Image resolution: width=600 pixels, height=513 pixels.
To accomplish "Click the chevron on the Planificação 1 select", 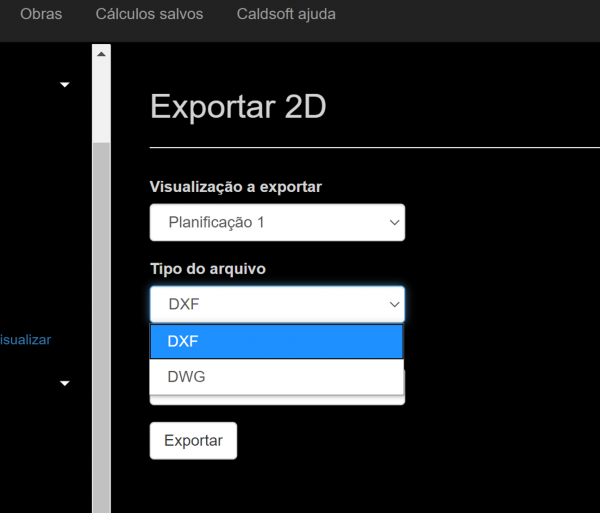I will coord(394,223).
